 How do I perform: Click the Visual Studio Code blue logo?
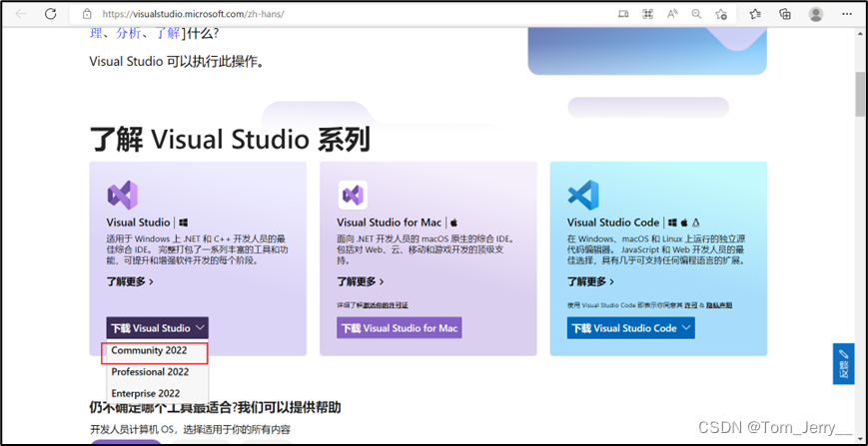coord(583,195)
